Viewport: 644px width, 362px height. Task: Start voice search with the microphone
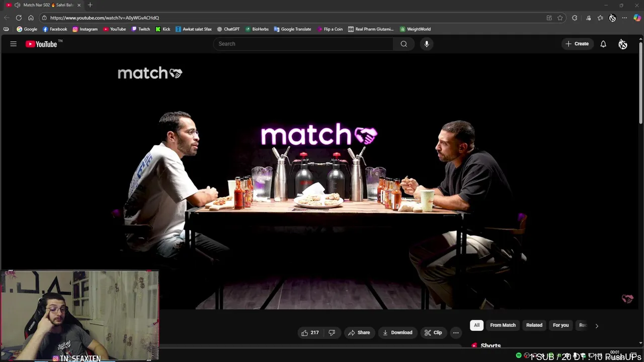click(x=427, y=44)
